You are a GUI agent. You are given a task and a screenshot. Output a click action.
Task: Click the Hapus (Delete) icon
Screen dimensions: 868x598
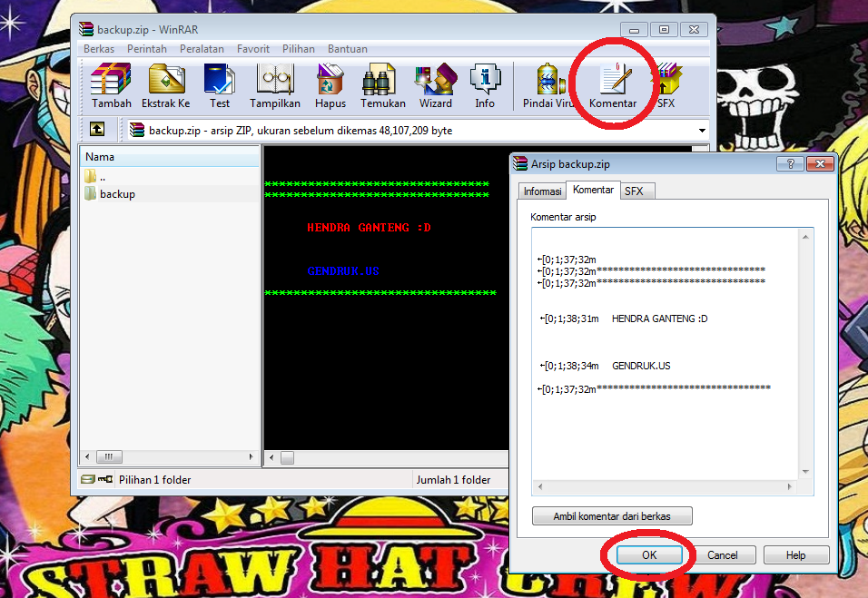pos(330,85)
